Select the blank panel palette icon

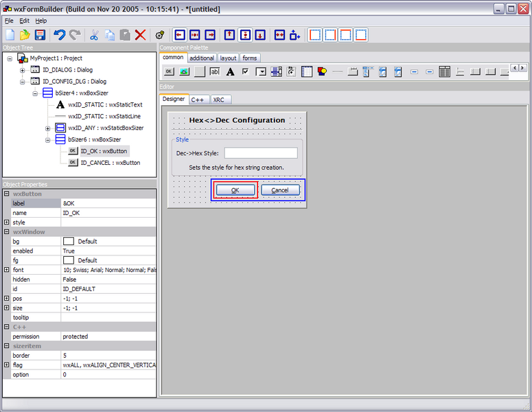(x=200, y=71)
